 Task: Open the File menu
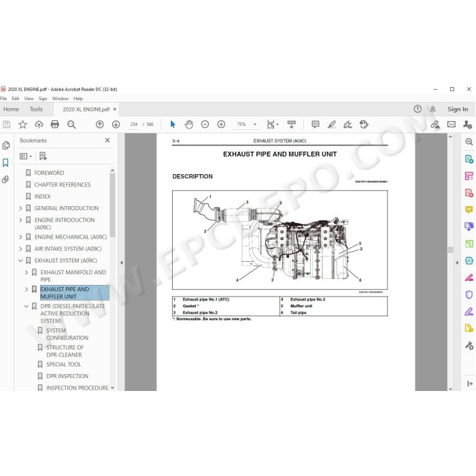[3, 99]
